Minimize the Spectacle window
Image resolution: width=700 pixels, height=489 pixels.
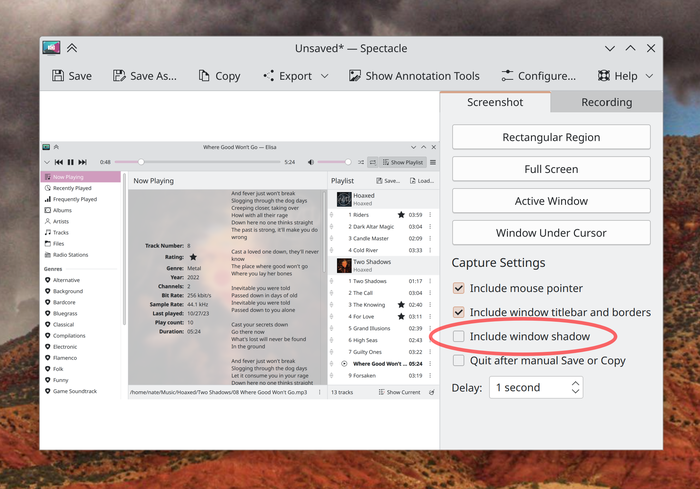[x=610, y=48]
